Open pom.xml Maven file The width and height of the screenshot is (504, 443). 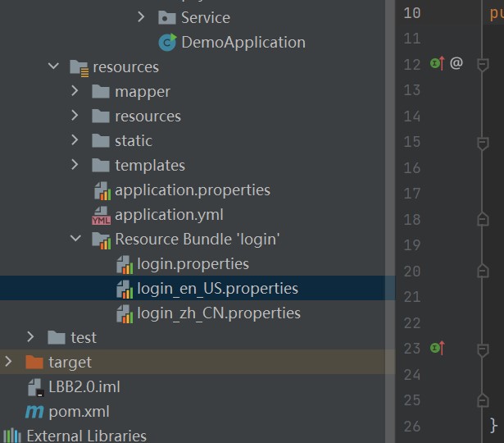(79, 412)
